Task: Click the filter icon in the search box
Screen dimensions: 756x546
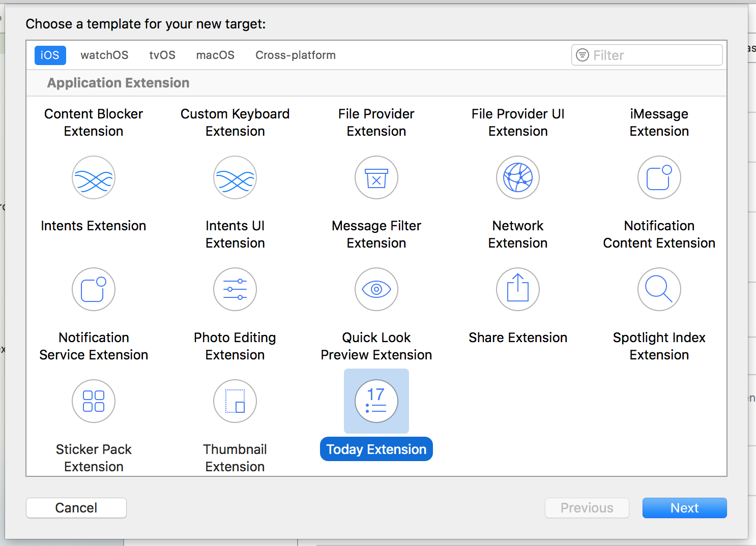Action: (x=583, y=55)
